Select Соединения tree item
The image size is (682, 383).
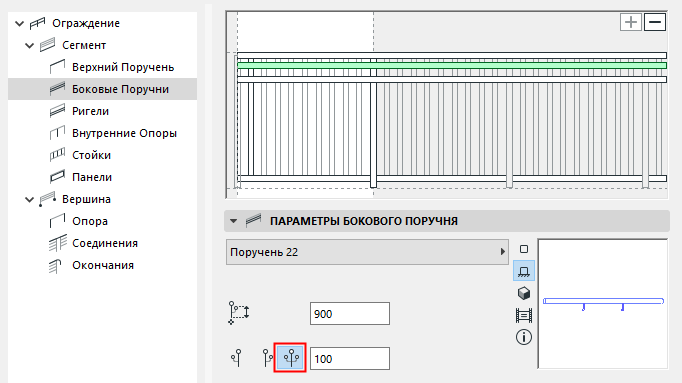[105, 243]
